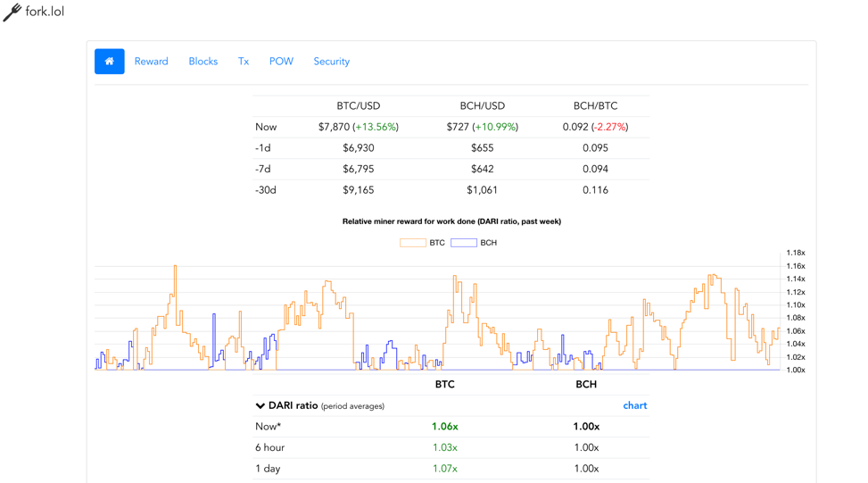This screenshot has width=868, height=483.
Task: Click the BTC column header below chart
Action: 445,385
